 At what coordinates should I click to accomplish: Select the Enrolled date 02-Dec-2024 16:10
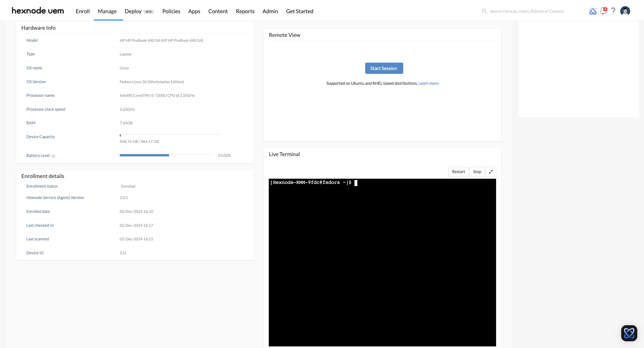tap(136, 211)
